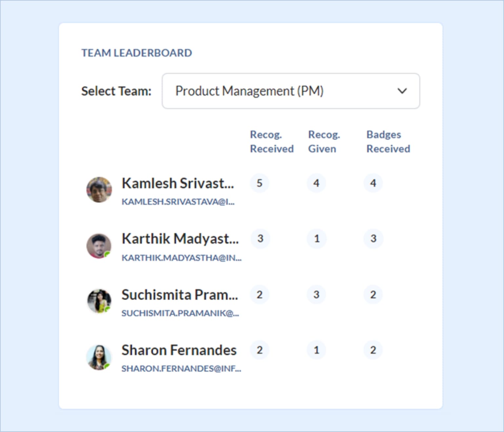Click Kamlesh's recognitions given badge

[x=316, y=183]
